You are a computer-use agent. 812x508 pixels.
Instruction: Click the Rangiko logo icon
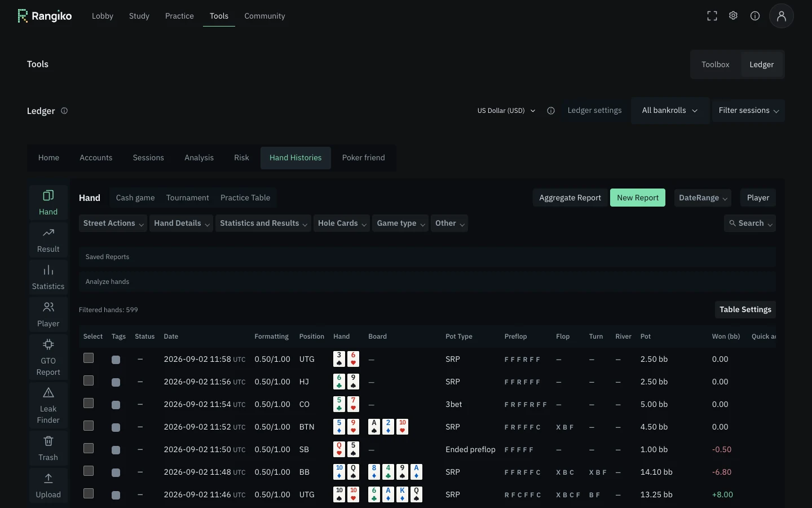click(x=23, y=16)
